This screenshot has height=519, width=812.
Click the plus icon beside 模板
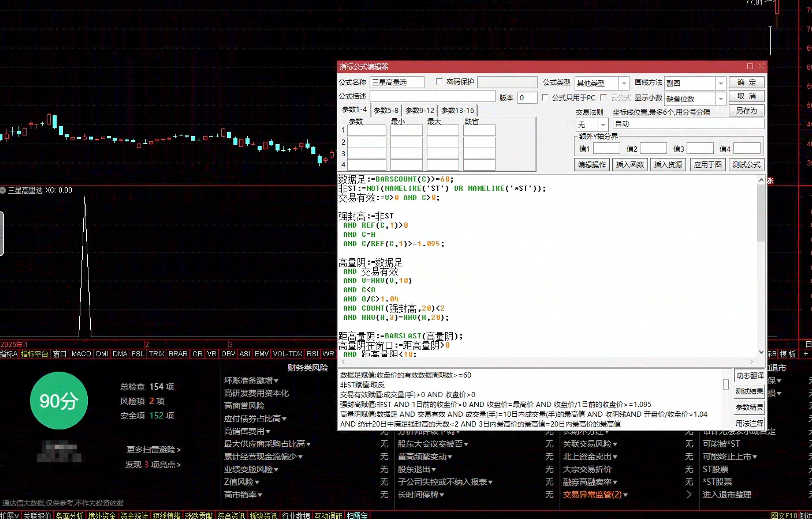coord(806,354)
